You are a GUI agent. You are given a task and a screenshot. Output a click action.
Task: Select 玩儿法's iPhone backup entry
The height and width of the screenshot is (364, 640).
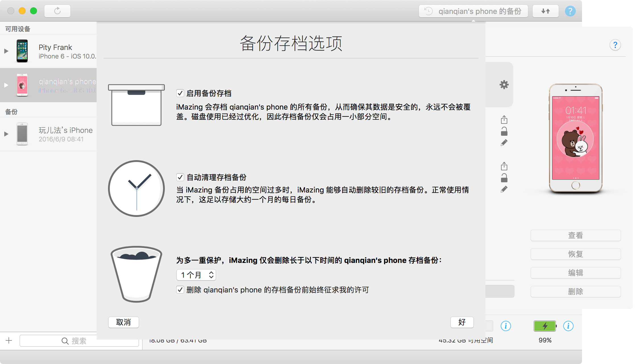click(x=48, y=134)
